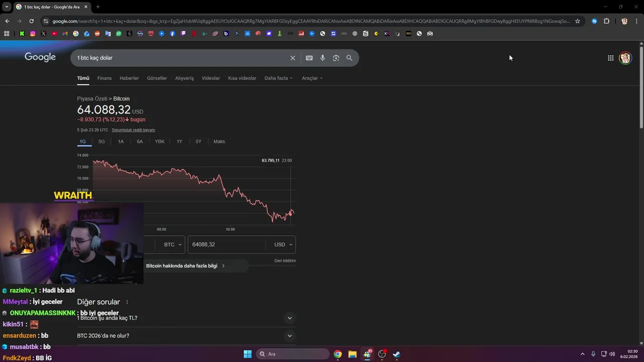Image resolution: width=644 pixels, height=362 pixels.
Task: Select the 6A chart range
Action: 140,142
